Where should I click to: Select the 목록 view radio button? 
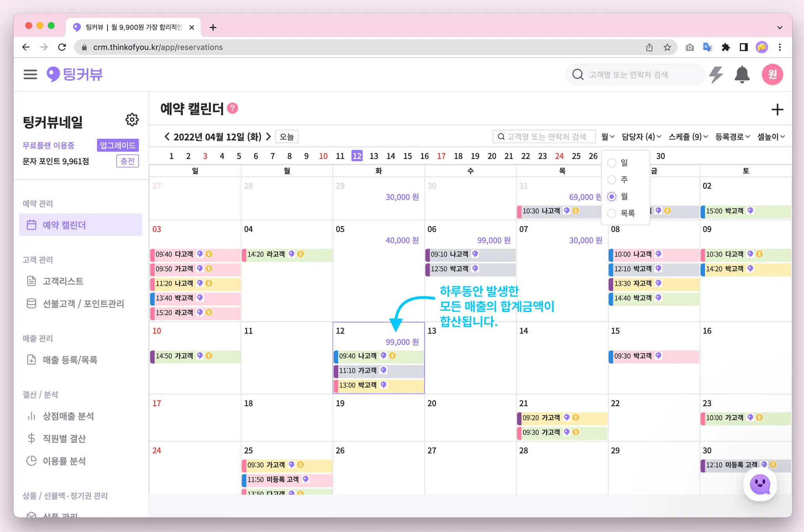click(612, 213)
